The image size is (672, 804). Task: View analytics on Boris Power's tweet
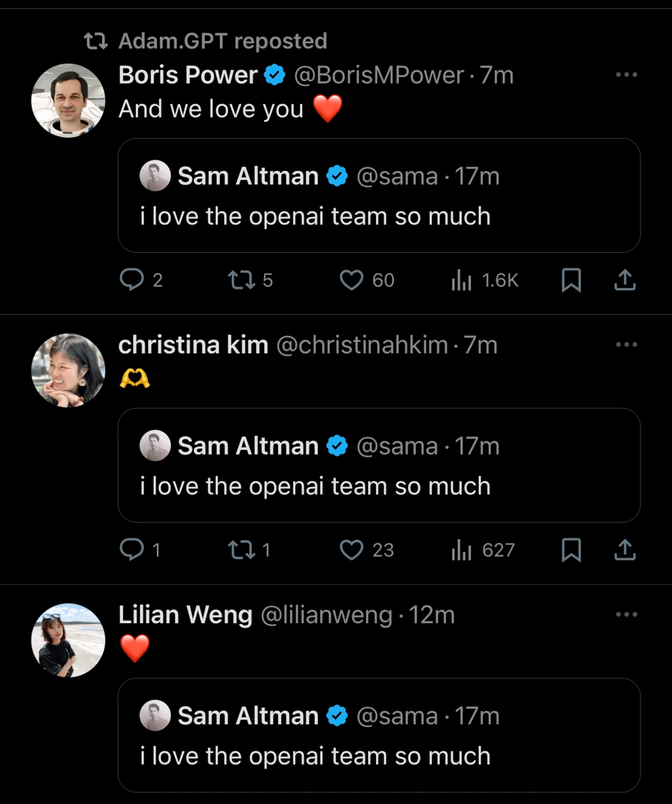(461, 280)
